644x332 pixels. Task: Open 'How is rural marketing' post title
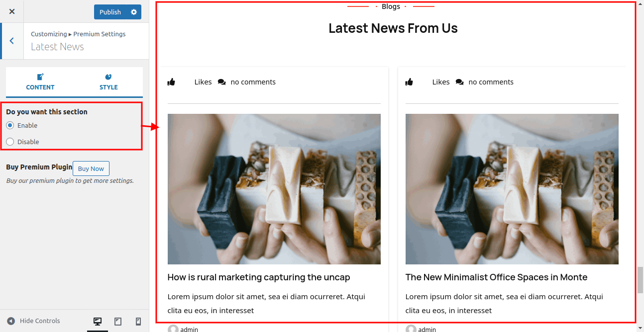pos(259,277)
